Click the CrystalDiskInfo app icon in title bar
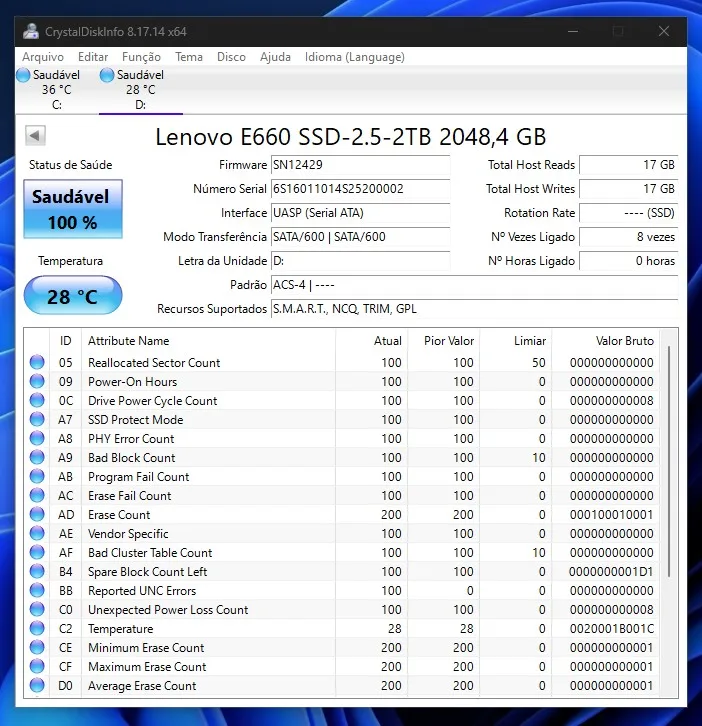 click(31, 31)
